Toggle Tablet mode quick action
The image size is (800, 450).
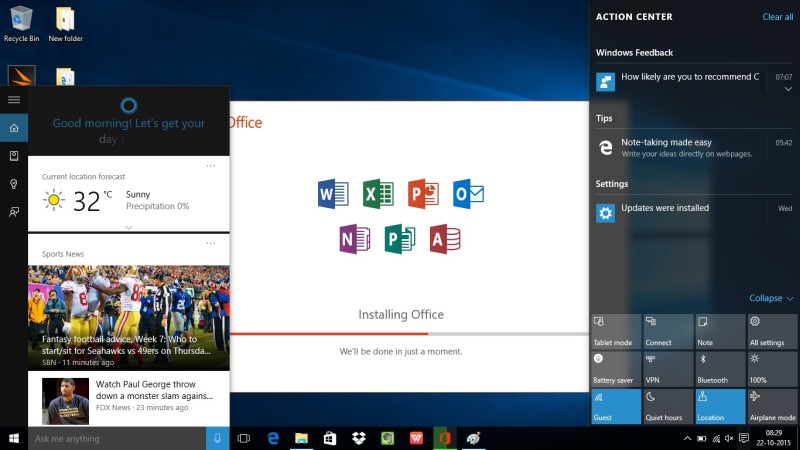click(x=616, y=331)
